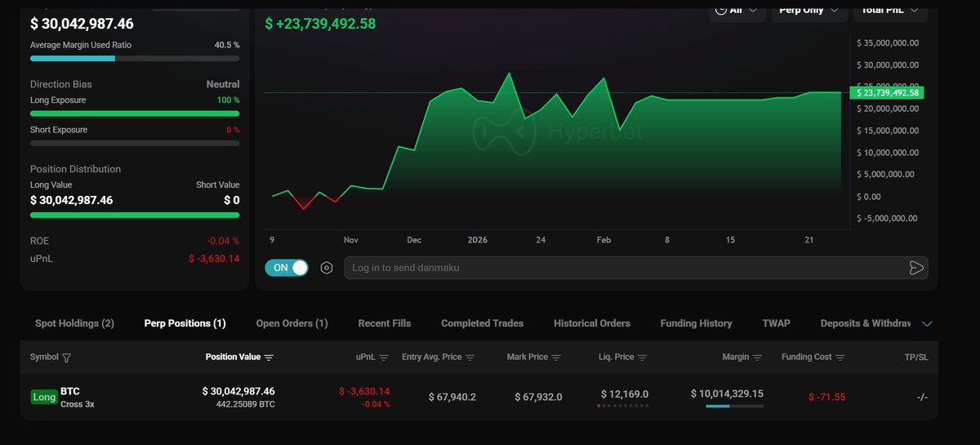Image resolution: width=980 pixels, height=445 pixels.
Task: Open danmaku settings hexagon icon
Action: 327,268
